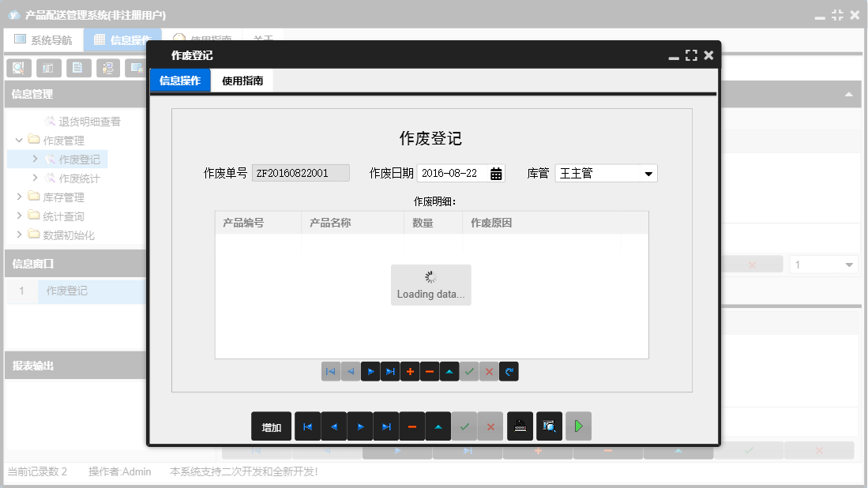Viewport: 868px width, 488px height.
Task: Click the preview icon next to the print icon
Action: (548, 426)
